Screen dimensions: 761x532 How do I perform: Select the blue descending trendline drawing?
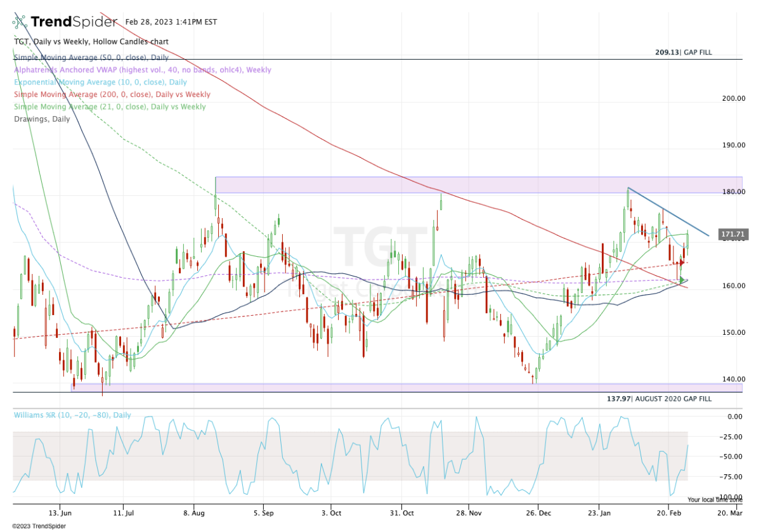(666, 211)
